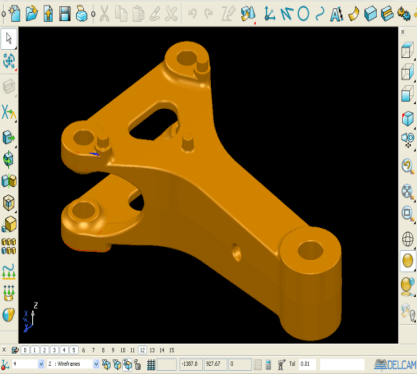Click the blue solid cube view icon

click(407, 94)
